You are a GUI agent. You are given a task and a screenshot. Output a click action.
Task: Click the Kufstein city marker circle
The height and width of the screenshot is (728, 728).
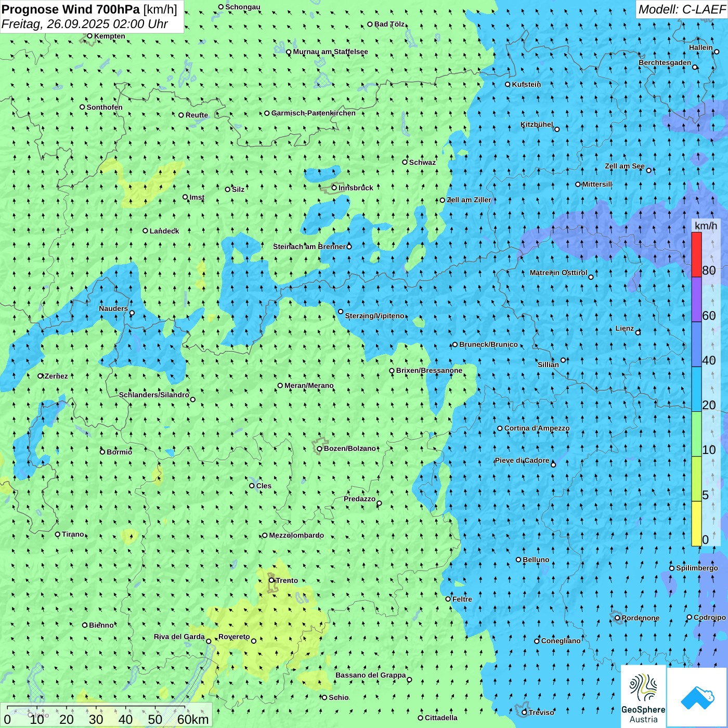[x=508, y=84]
